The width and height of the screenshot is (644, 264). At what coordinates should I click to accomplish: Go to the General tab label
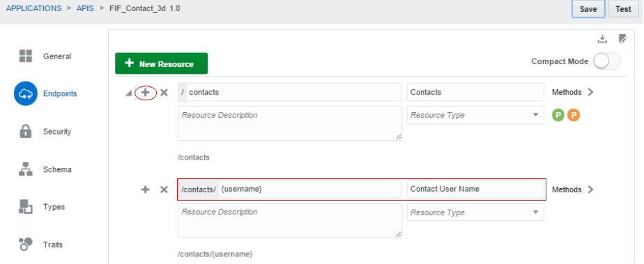(57, 56)
